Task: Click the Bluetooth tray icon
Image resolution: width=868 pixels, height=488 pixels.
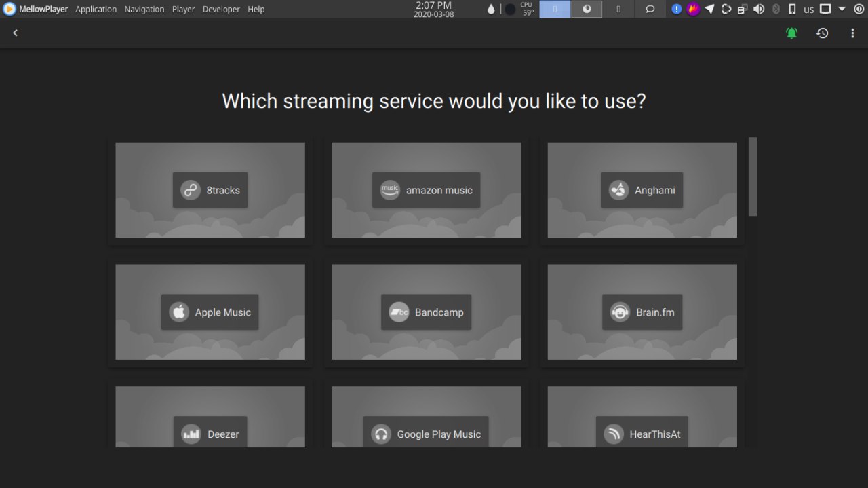Action: 776,9
